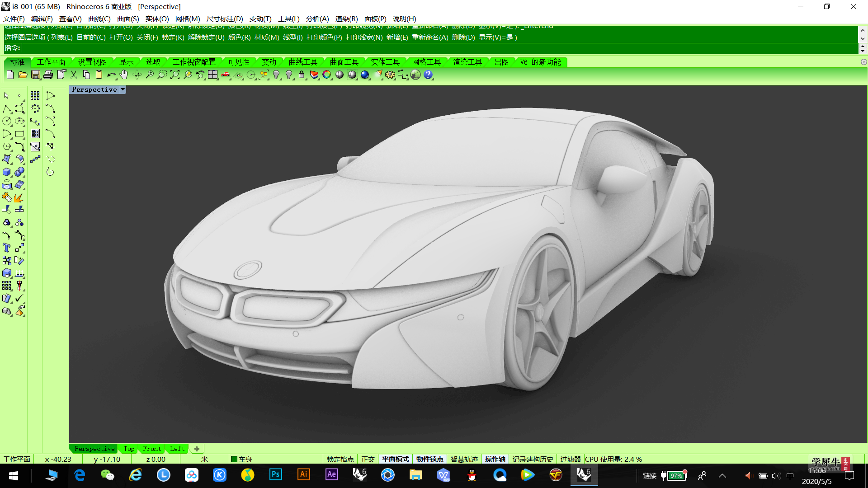Click the blue render sphere icon
This screenshot has height=488, width=868.
[x=365, y=75]
